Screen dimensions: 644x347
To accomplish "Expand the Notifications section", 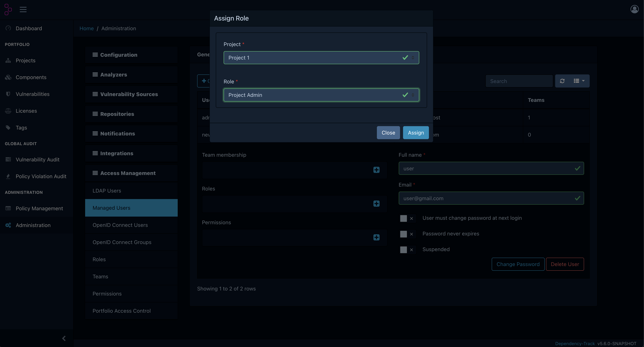I will (x=131, y=134).
